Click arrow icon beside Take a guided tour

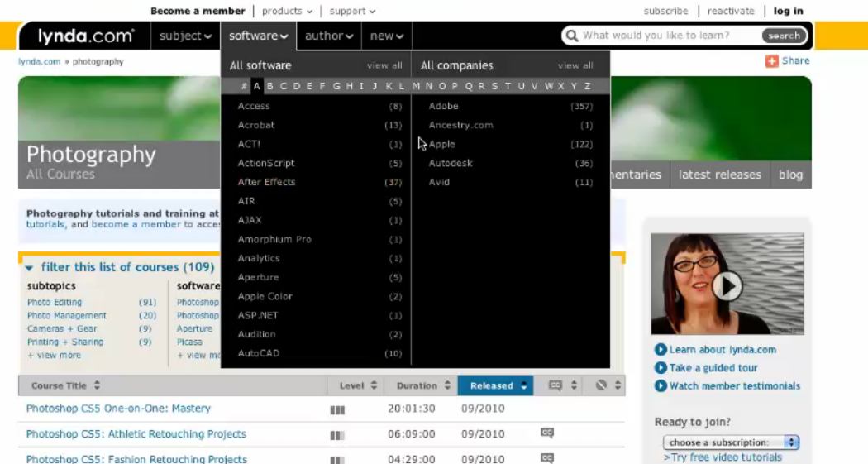661,368
